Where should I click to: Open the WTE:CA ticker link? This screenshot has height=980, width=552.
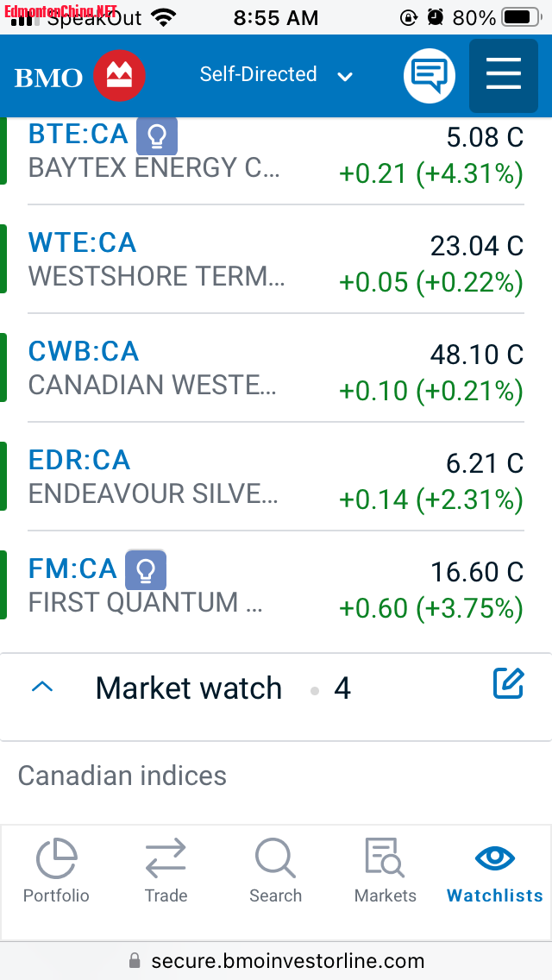point(82,242)
